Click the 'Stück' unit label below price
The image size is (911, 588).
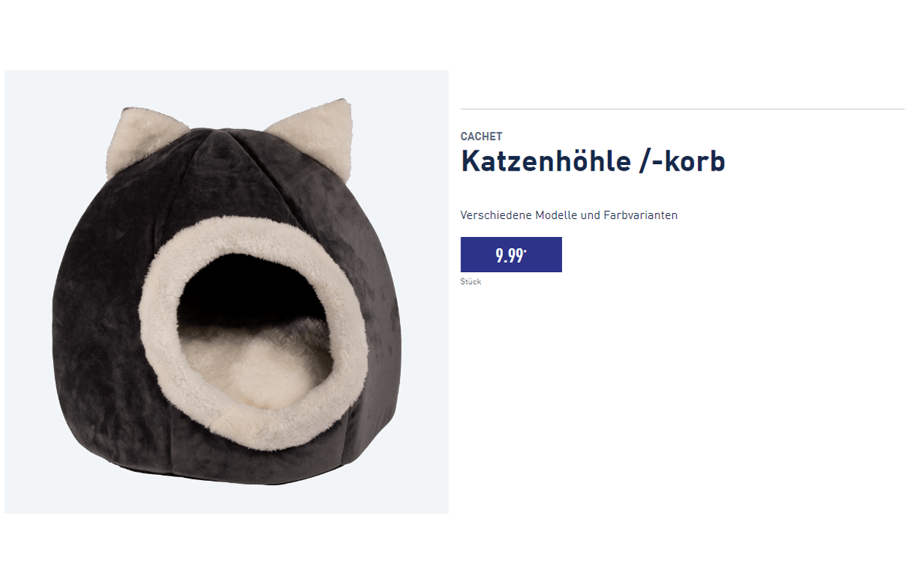click(471, 282)
